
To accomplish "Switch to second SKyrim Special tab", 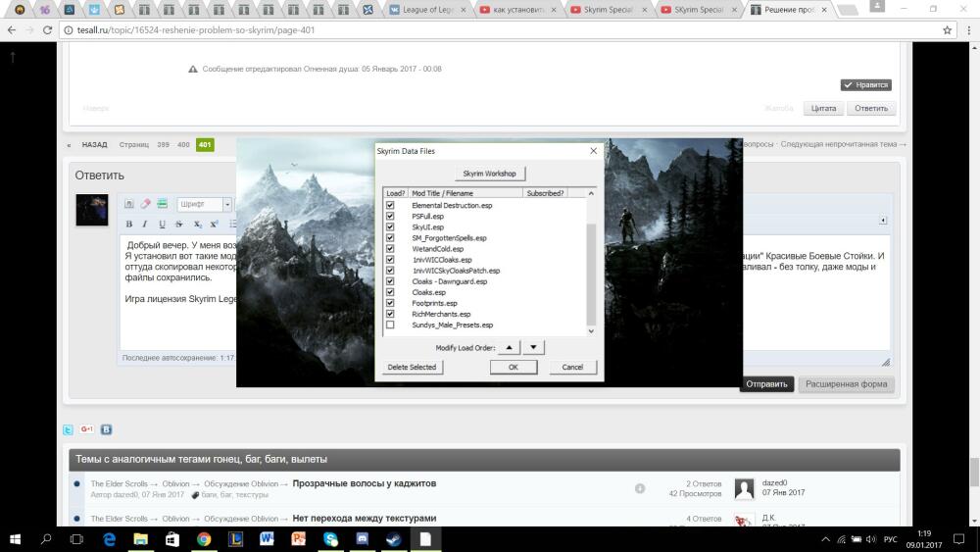I will click(x=699, y=10).
